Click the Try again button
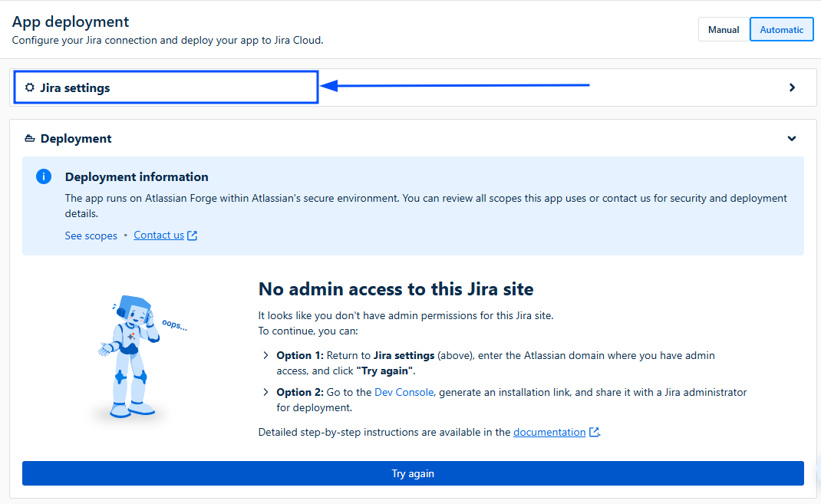This screenshot has width=821, height=504. (413, 473)
